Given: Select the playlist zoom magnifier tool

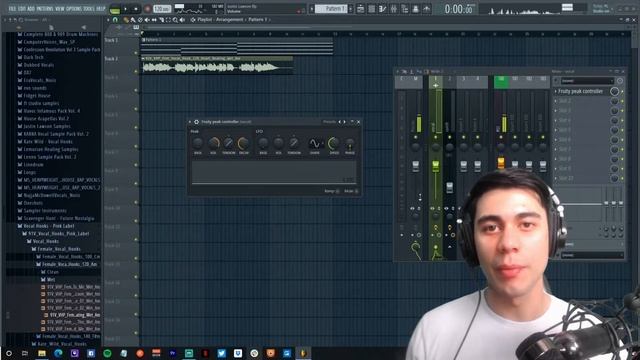Looking at the screenshot, I should tap(176, 20).
